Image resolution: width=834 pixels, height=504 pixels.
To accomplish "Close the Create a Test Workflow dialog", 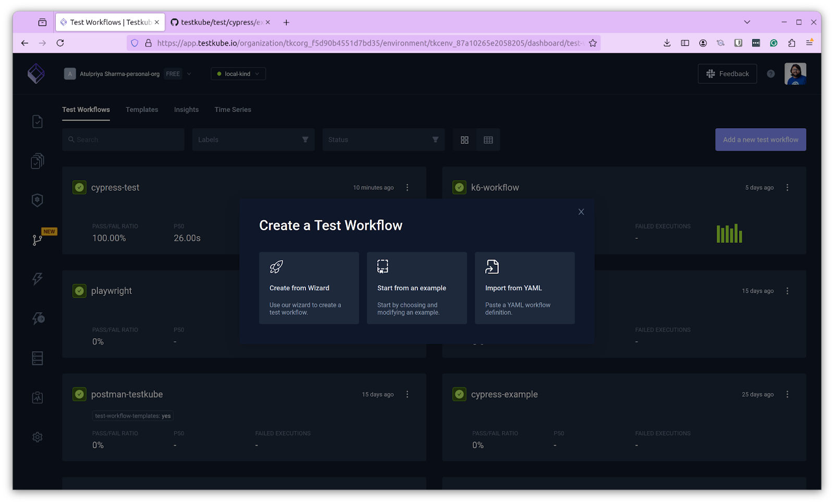I will tap(581, 212).
